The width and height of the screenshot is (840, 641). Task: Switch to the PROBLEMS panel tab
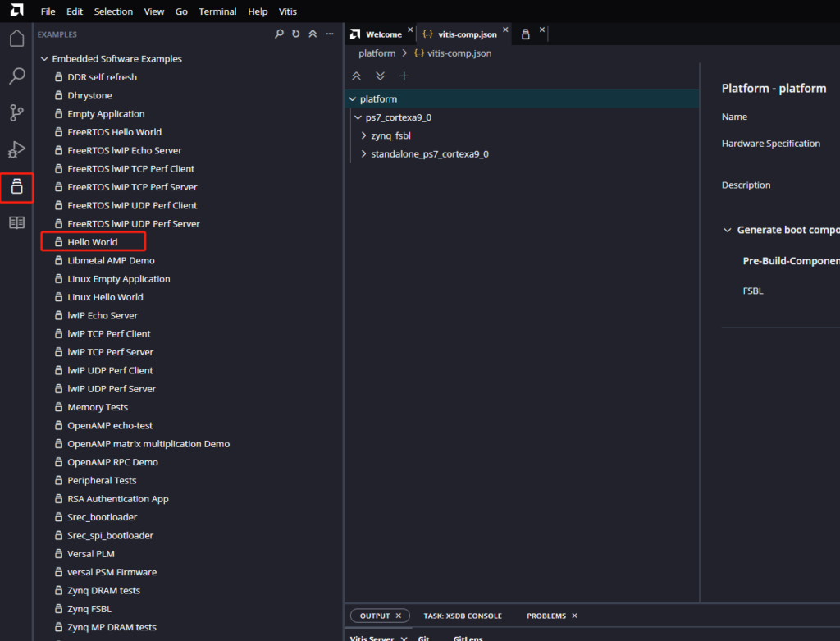click(x=546, y=616)
